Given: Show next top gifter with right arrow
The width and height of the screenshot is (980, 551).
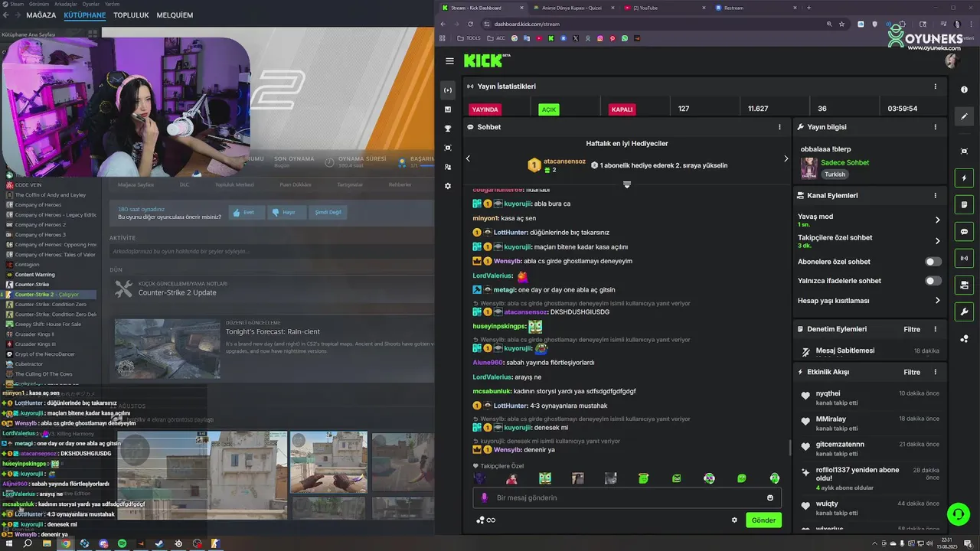Looking at the screenshot, I should pyautogui.click(x=786, y=159).
